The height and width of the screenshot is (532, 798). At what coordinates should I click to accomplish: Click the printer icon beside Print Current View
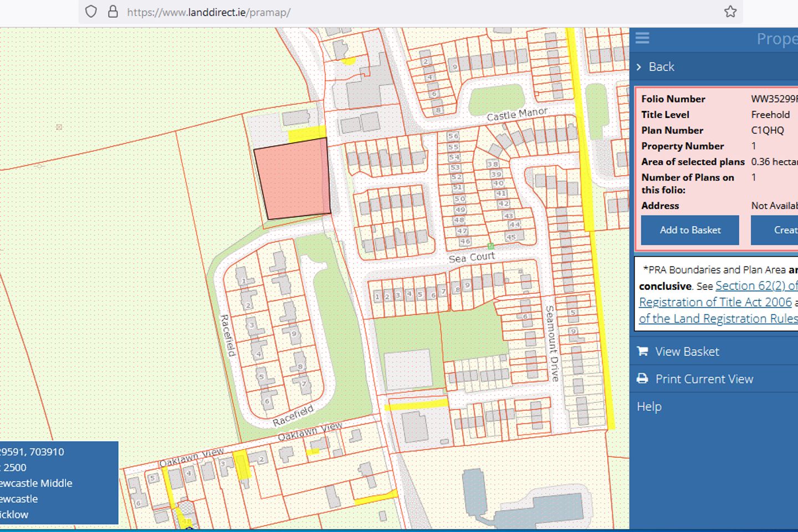pyautogui.click(x=642, y=378)
